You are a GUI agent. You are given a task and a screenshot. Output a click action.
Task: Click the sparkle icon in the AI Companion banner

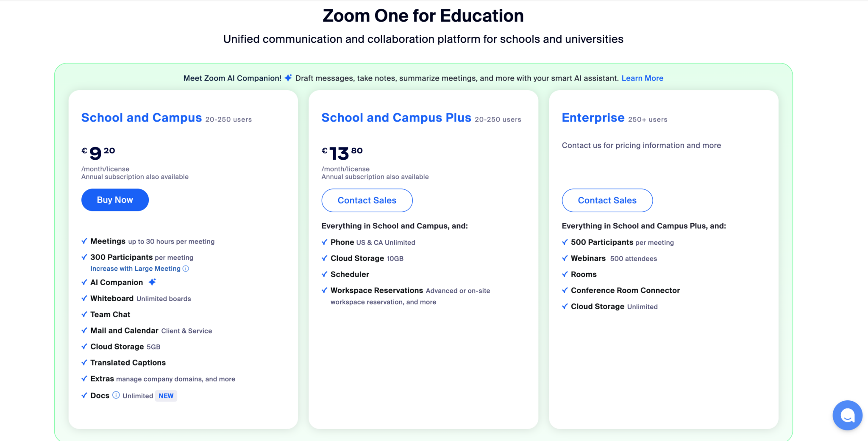click(288, 78)
